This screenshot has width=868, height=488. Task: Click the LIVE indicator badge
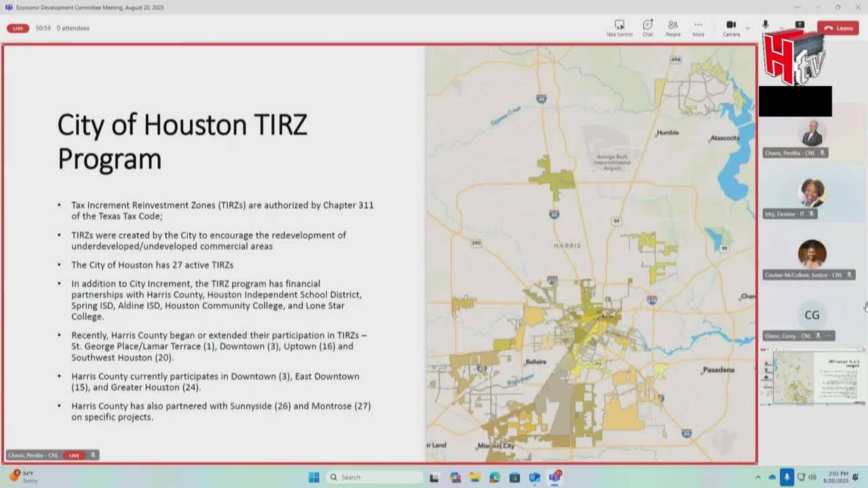click(18, 28)
